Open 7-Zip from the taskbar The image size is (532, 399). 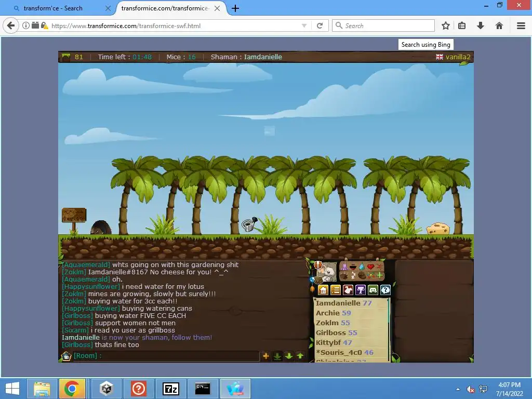(170, 389)
